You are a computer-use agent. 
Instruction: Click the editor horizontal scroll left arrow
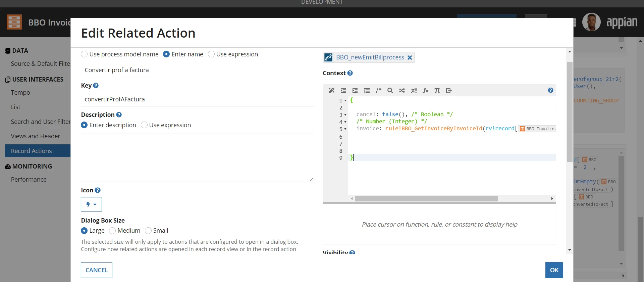click(352, 198)
